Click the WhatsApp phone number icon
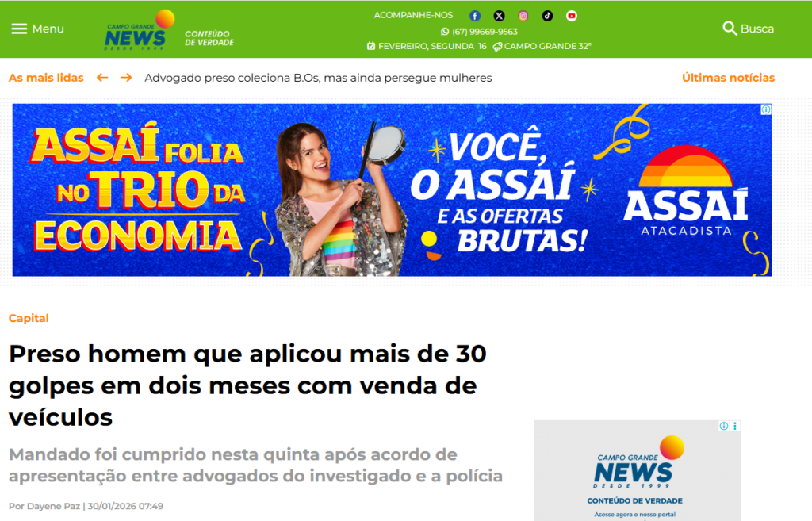This screenshot has width=812, height=521. (x=445, y=32)
